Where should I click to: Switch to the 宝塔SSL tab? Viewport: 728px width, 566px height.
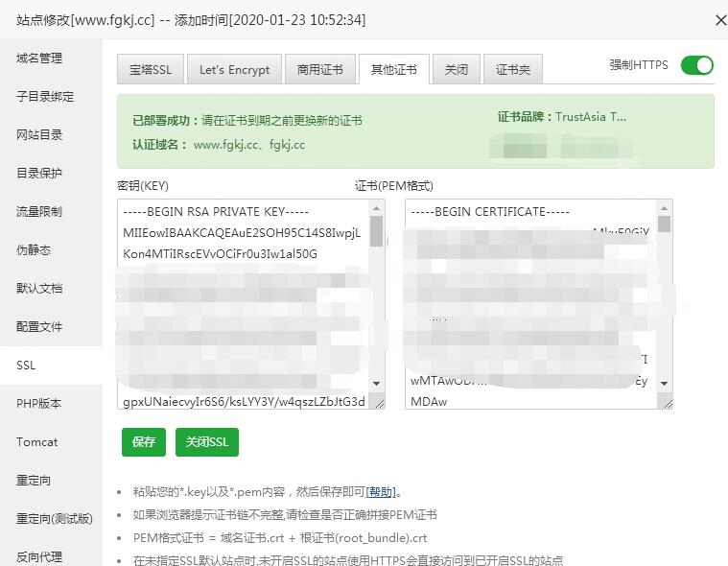click(150, 70)
